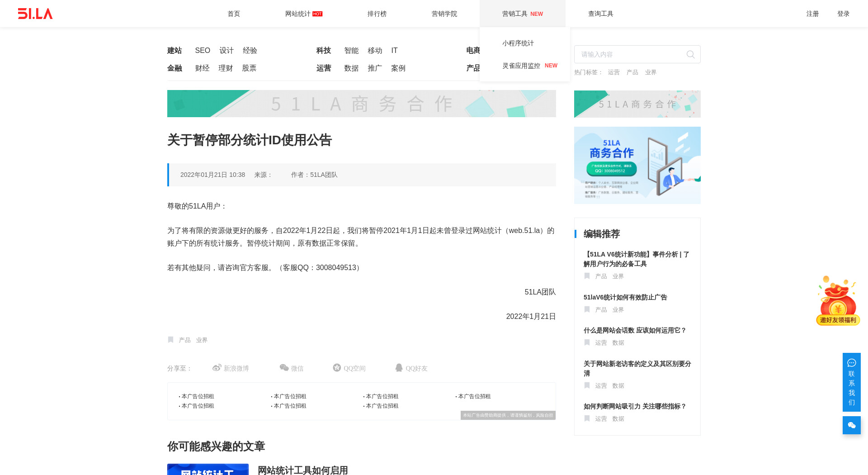Open the 营销学院 nav item
Viewport: 868px width, 475px height.
click(444, 14)
